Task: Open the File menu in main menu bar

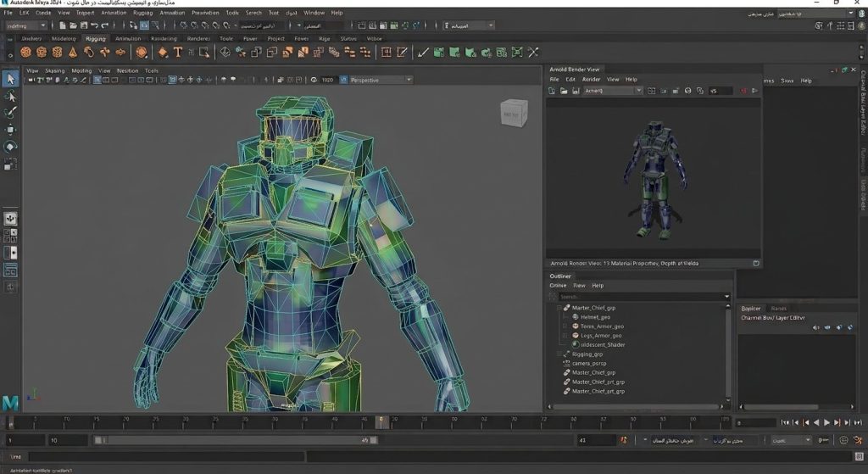Action: [8, 13]
